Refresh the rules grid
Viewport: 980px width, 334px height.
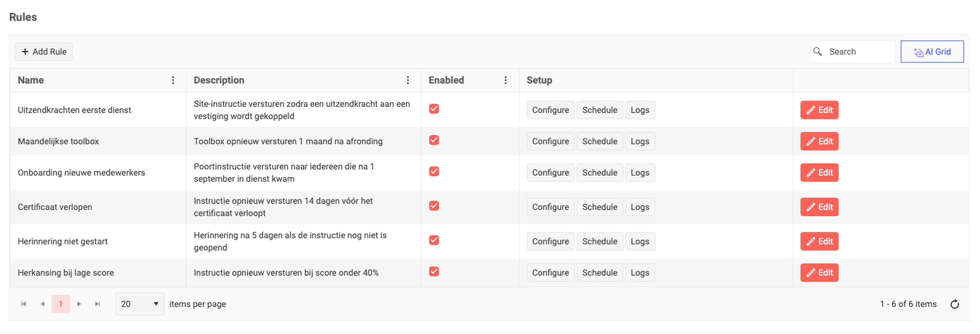[x=954, y=304]
